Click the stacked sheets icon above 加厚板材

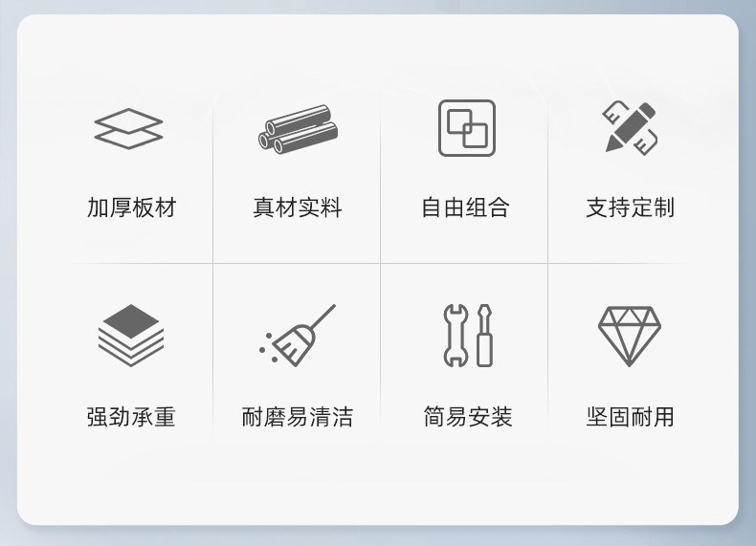[x=128, y=129]
